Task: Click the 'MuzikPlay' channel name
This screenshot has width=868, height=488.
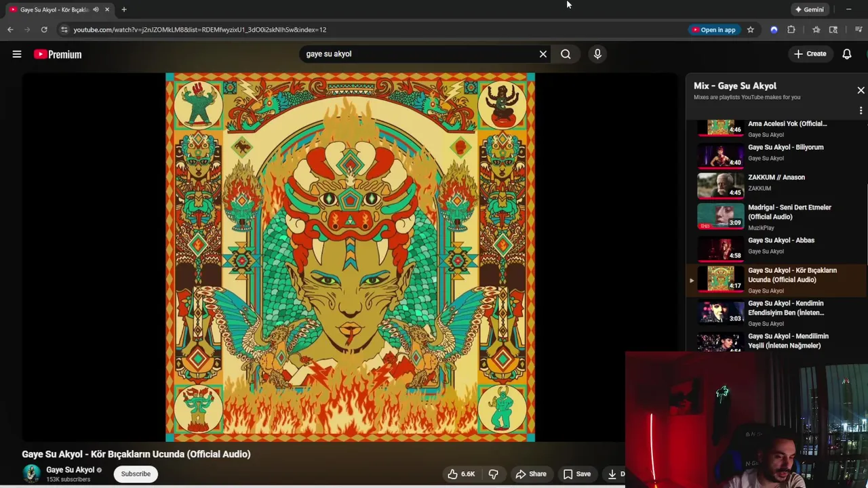Action: (x=761, y=228)
